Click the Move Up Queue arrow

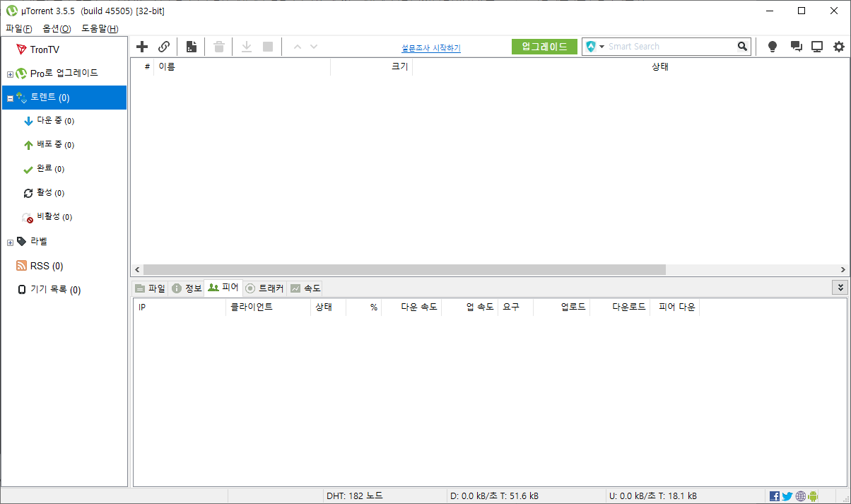(297, 47)
